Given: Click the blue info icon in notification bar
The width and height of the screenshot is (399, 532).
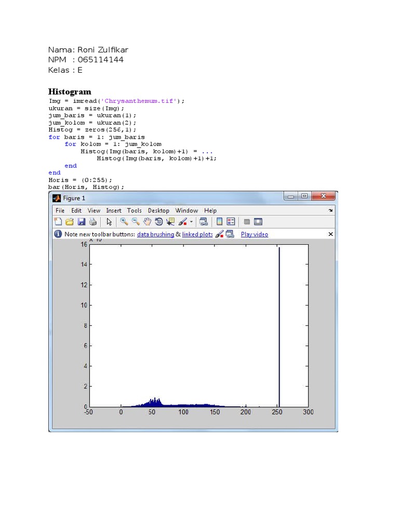Looking at the screenshot, I should [58, 234].
